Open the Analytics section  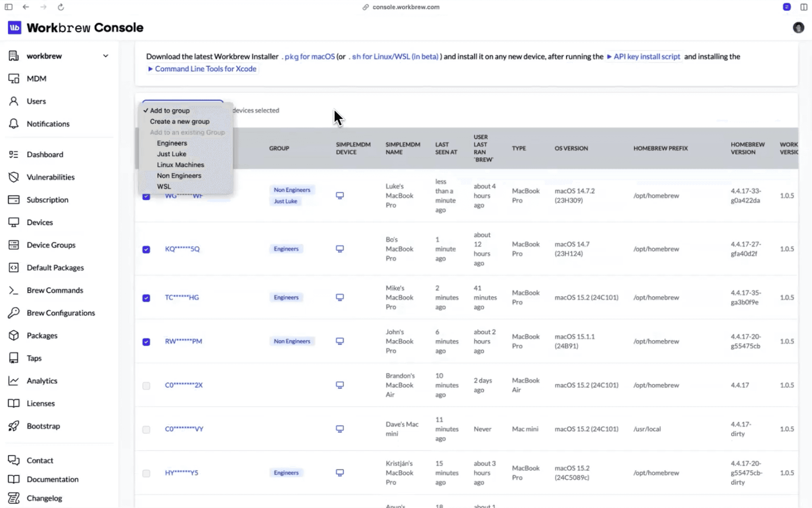tap(42, 381)
